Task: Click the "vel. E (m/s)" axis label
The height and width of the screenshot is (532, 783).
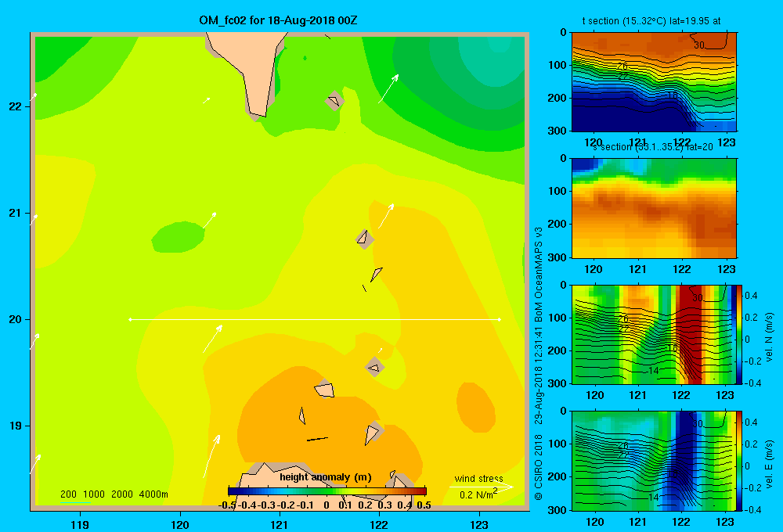Action: [x=769, y=464]
